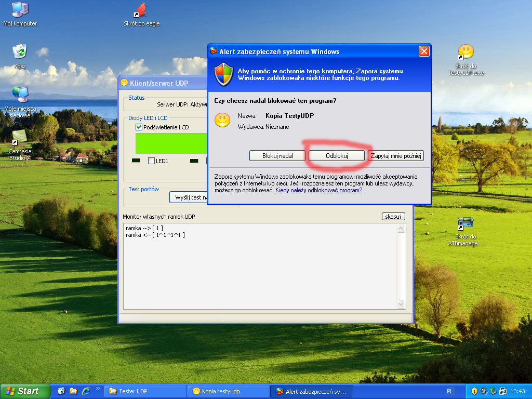Click the security shield icon in alert

(223, 74)
